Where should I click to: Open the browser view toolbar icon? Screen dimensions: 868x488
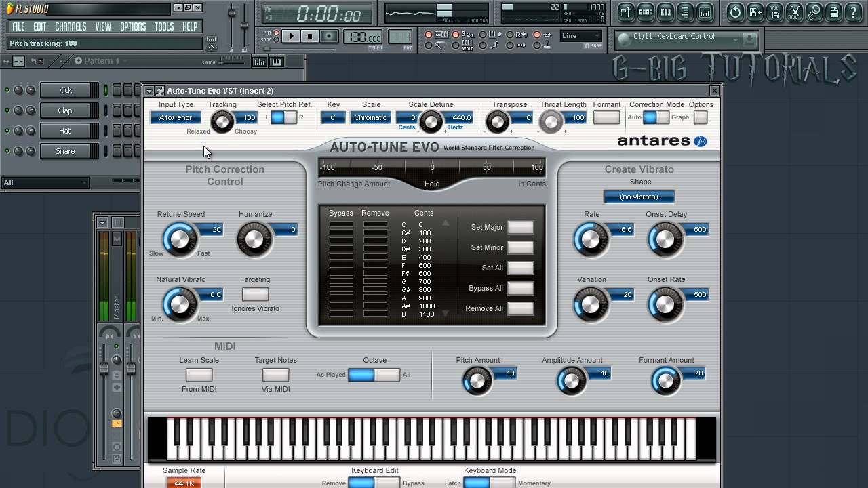click(685, 12)
